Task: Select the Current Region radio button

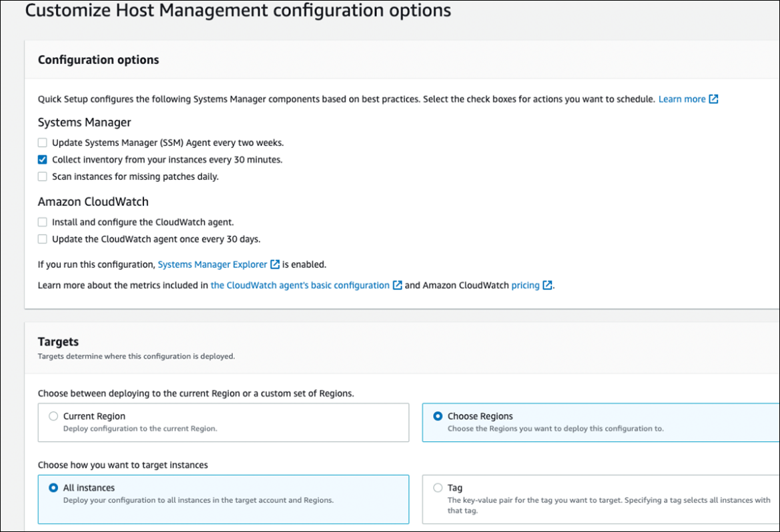Action: [53, 416]
